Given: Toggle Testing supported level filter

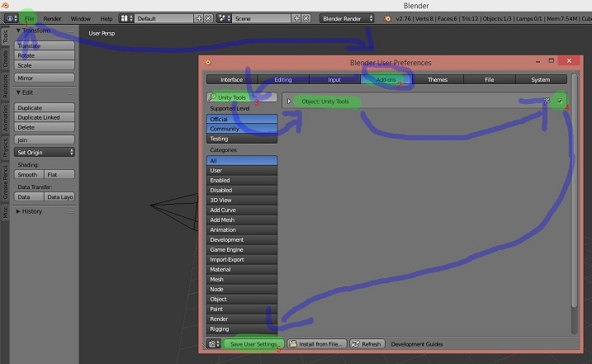Looking at the screenshot, I should (242, 139).
